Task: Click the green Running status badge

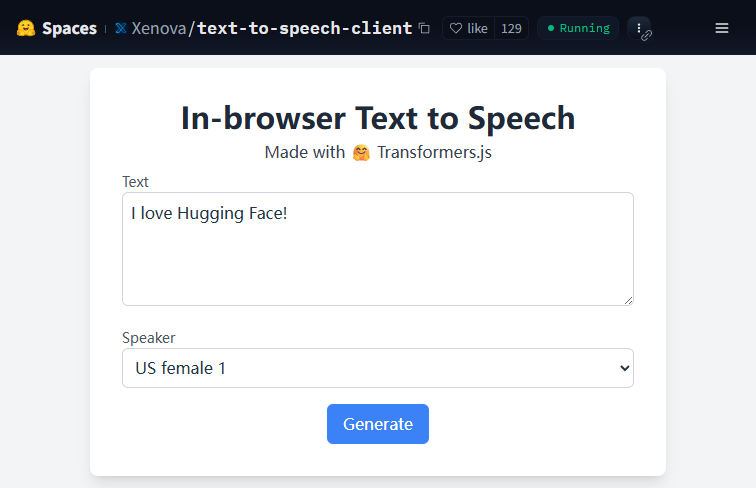Action: pos(578,28)
